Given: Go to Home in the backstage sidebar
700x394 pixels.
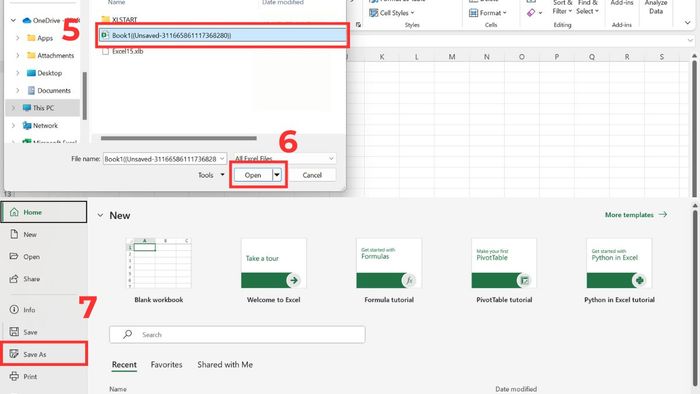Looking at the screenshot, I should (x=44, y=212).
